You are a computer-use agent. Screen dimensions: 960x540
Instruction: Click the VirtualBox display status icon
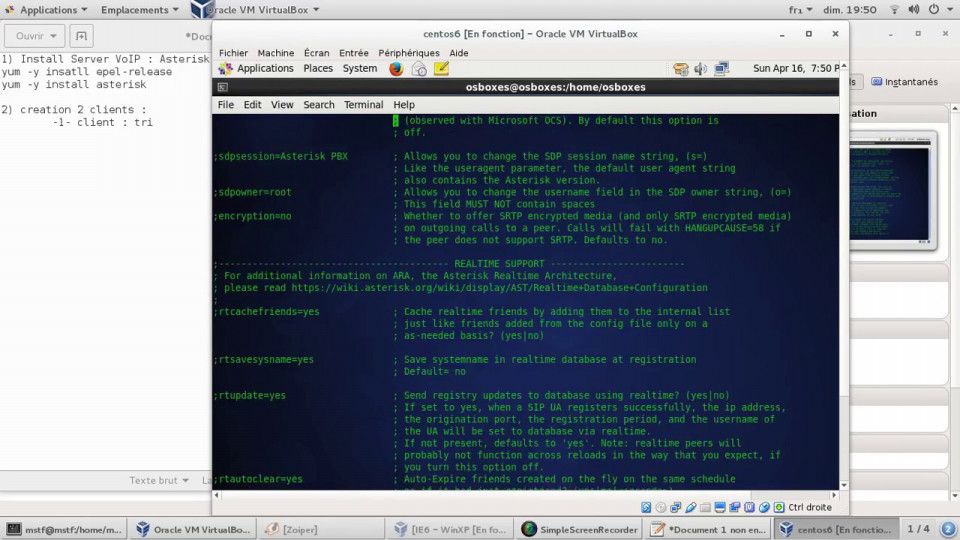click(x=720, y=508)
